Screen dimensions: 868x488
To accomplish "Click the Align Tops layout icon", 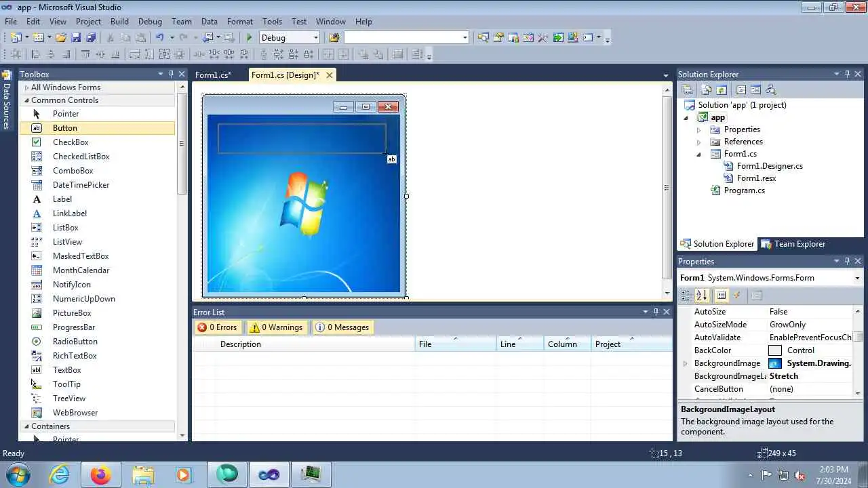I will click(x=85, y=55).
